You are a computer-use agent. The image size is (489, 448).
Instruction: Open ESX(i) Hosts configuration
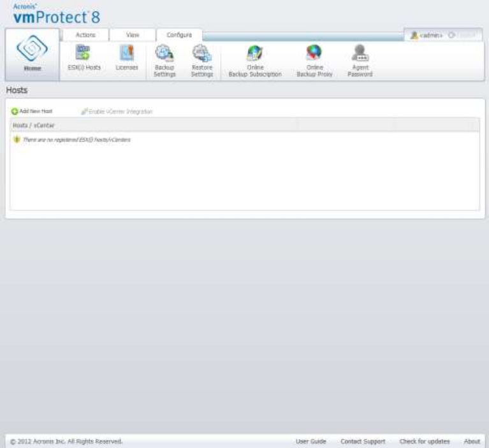tap(84, 58)
